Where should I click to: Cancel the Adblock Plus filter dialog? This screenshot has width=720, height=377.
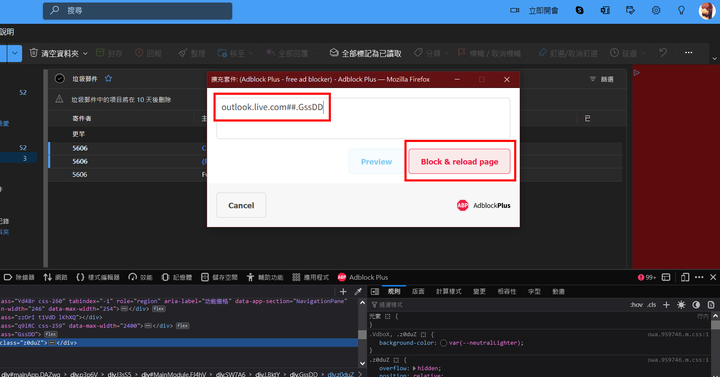click(241, 205)
